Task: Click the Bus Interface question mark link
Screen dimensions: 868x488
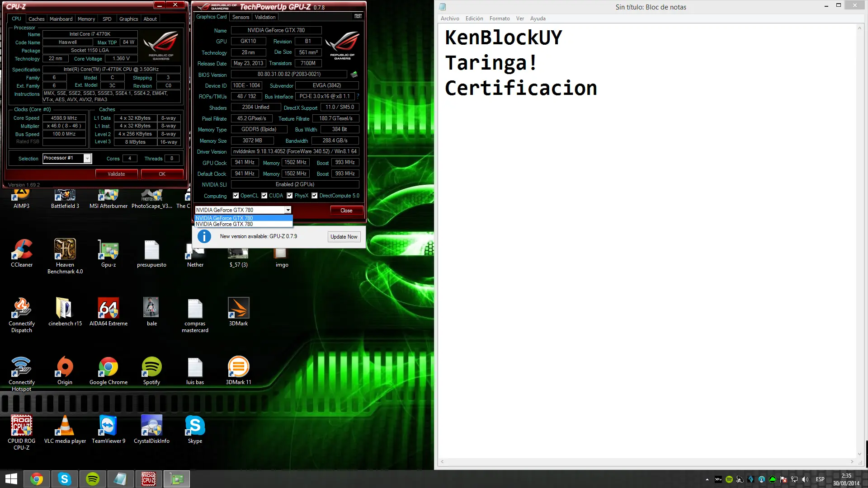Action: coord(358,96)
